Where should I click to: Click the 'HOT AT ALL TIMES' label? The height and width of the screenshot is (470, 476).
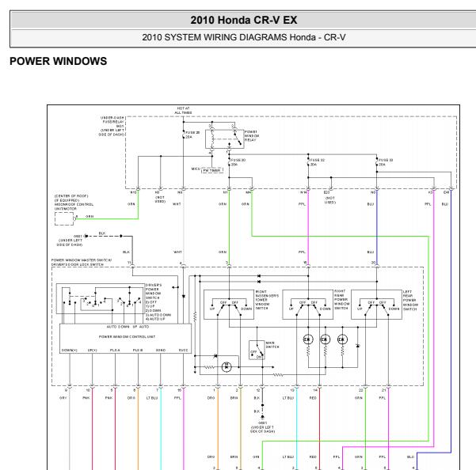[183, 110]
